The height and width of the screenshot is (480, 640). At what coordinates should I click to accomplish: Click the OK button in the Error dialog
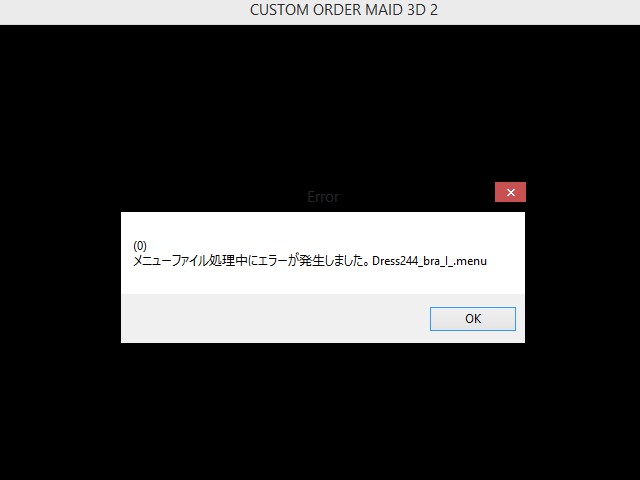[473, 319]
